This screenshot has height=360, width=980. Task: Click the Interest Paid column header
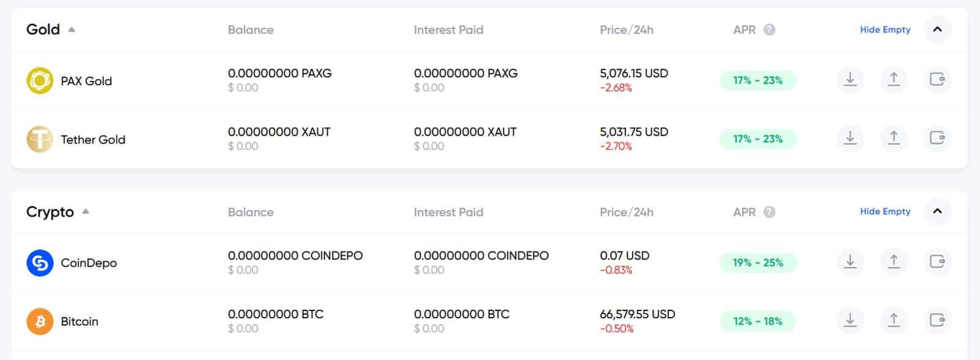(x=449, y=29)
